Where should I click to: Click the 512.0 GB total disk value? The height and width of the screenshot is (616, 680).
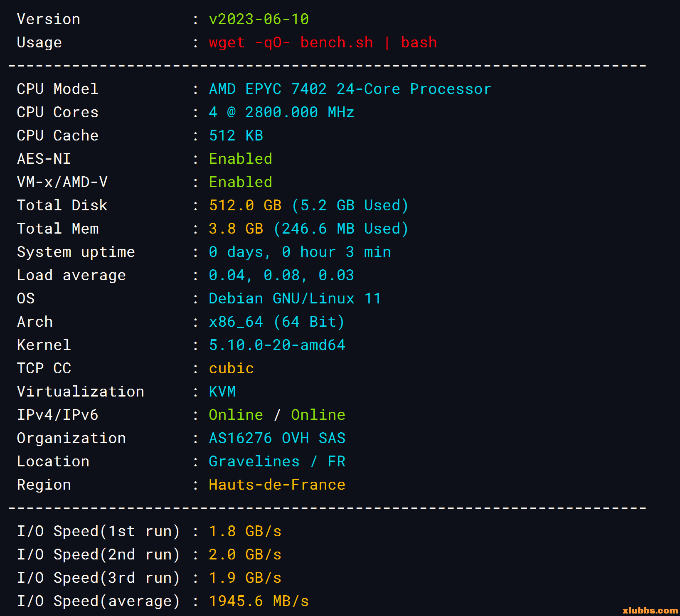pyautogui.click(x=245, y=205)
